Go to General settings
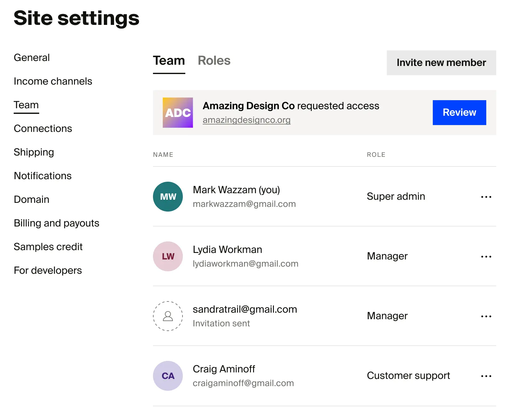The image size is (513, 420). 31,58
